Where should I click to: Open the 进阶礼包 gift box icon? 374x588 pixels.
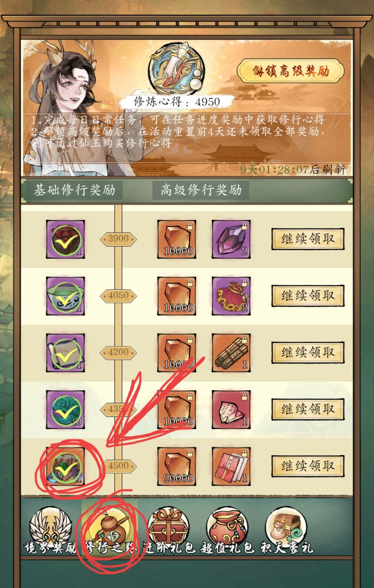click(x=169, y=527)
